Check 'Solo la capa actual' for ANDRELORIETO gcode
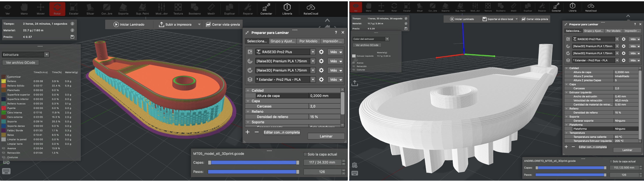 (x=611, y=161)
